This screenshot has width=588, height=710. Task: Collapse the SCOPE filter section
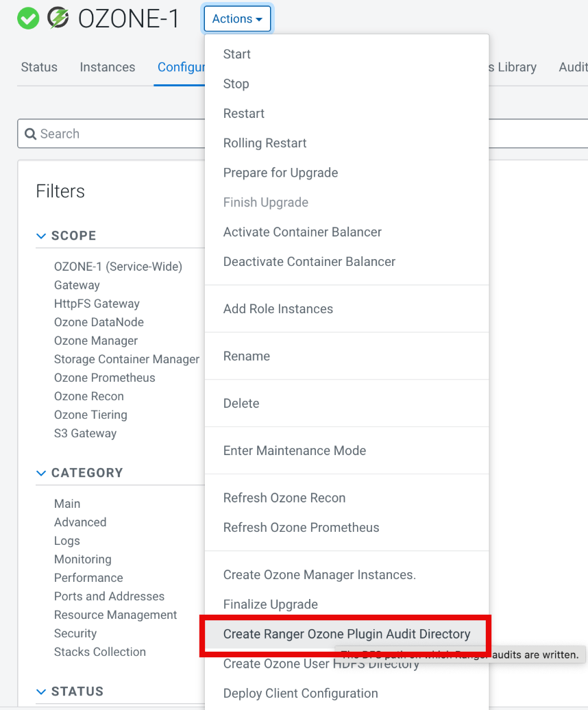40,236
